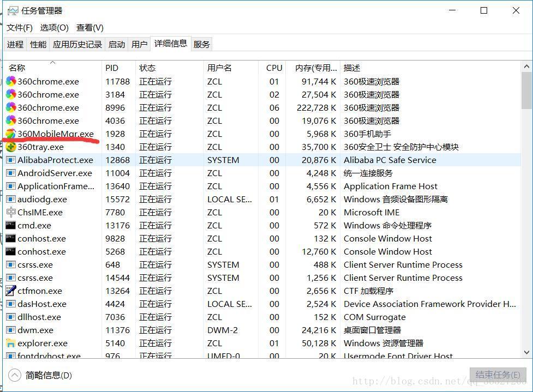Sort by the PID column header

point(118,68)
